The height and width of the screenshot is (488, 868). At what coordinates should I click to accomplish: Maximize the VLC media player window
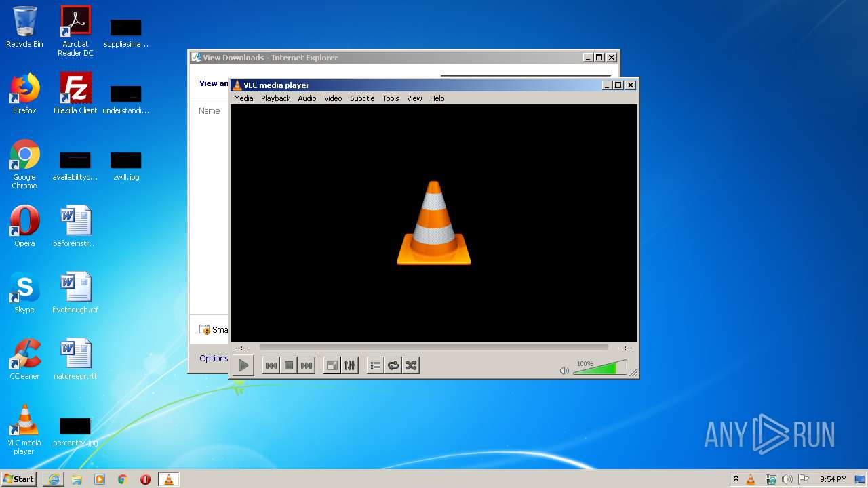click(x=618, y=85)
